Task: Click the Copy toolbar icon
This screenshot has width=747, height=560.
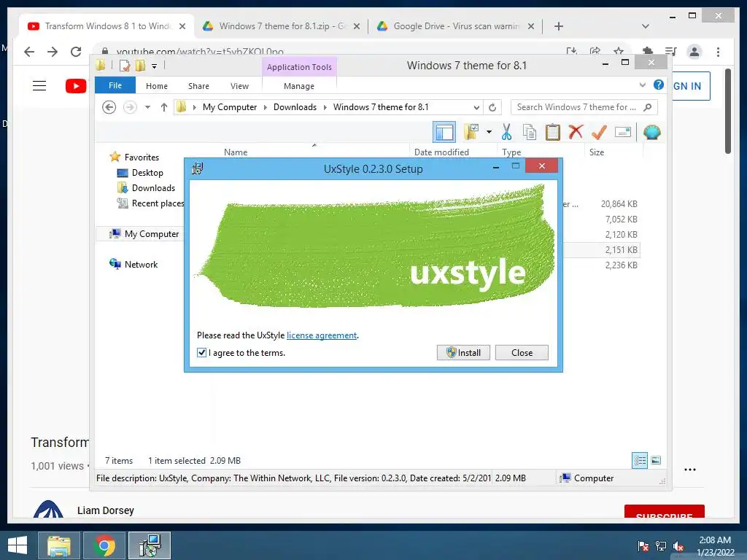Action: tap(530, 132)
